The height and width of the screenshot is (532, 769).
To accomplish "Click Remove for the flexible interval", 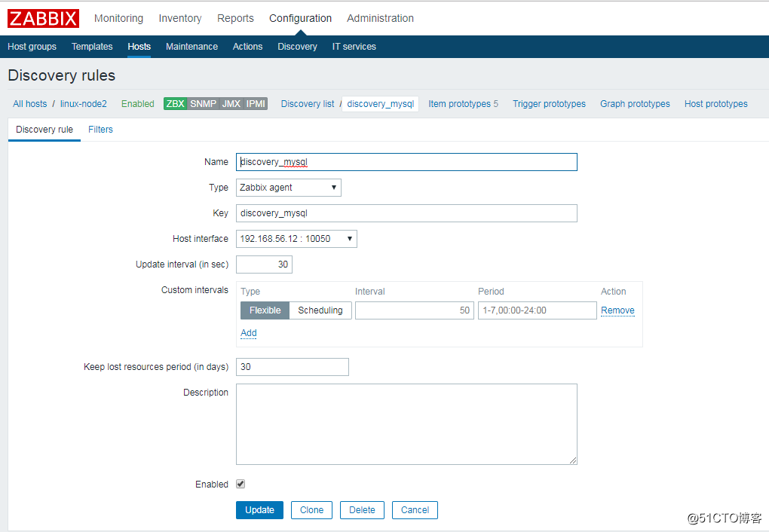I will (617, 310).
